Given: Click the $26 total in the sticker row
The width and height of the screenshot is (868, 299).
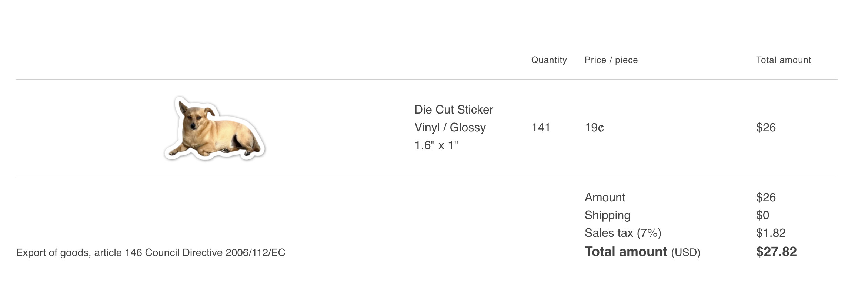Looking at the screenshot, I should coord(766,127).
